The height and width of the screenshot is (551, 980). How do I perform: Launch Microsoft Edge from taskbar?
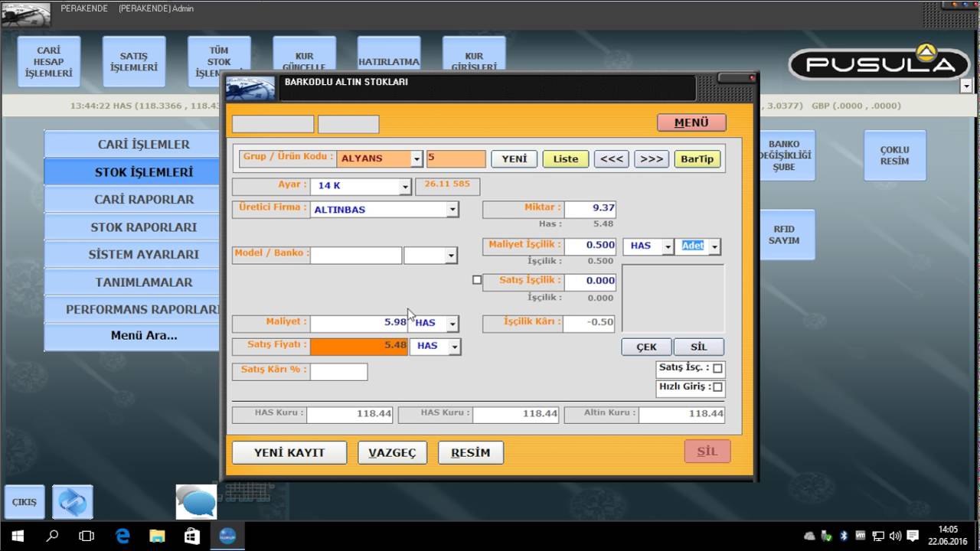(x=122, y=536)
